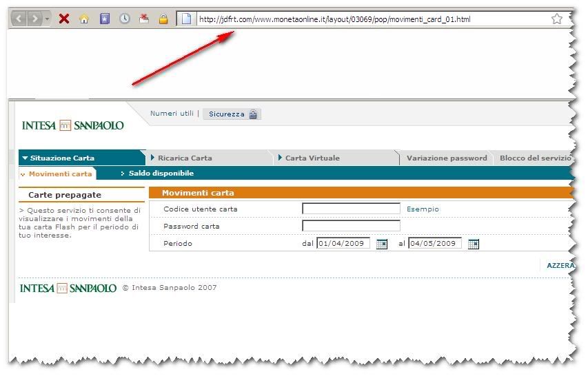The height and width of the screenshot is (376, 588).
Task: Click the browser back arrow button
Action: [18, 19]
